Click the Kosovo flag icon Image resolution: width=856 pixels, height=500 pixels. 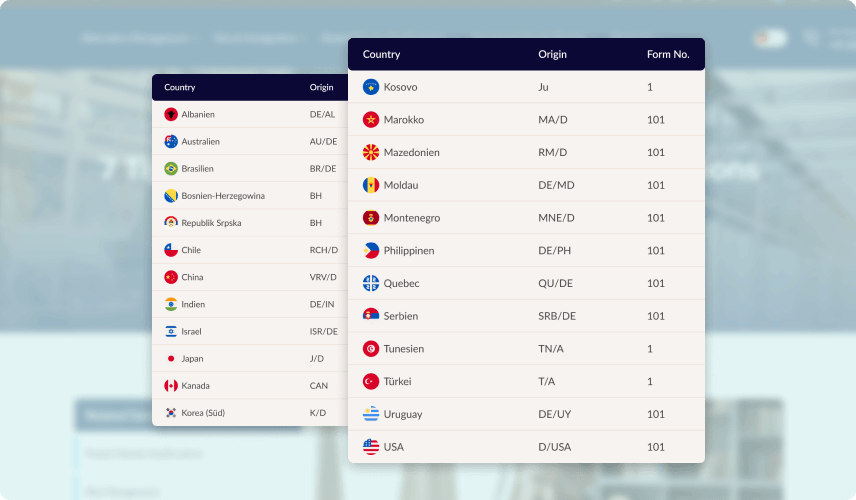(x=371, y=87)
